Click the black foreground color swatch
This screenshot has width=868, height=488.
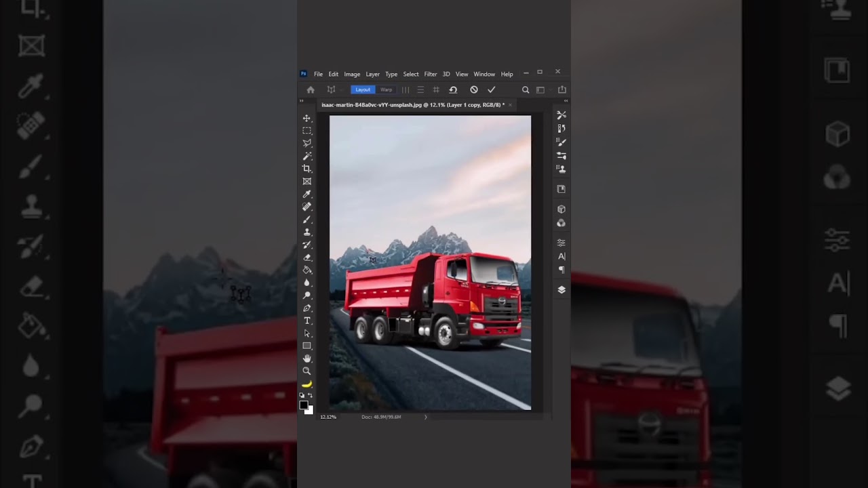pyautogui.click(x=304, y=405)
